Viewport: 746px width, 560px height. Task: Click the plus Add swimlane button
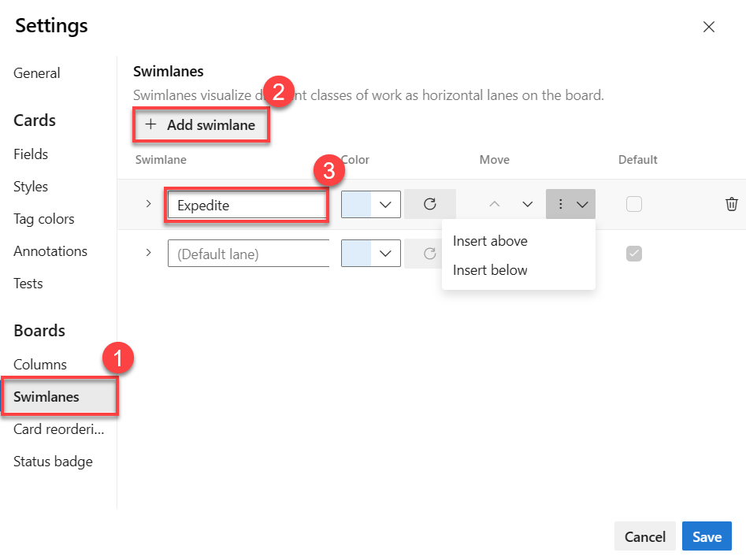201,125
